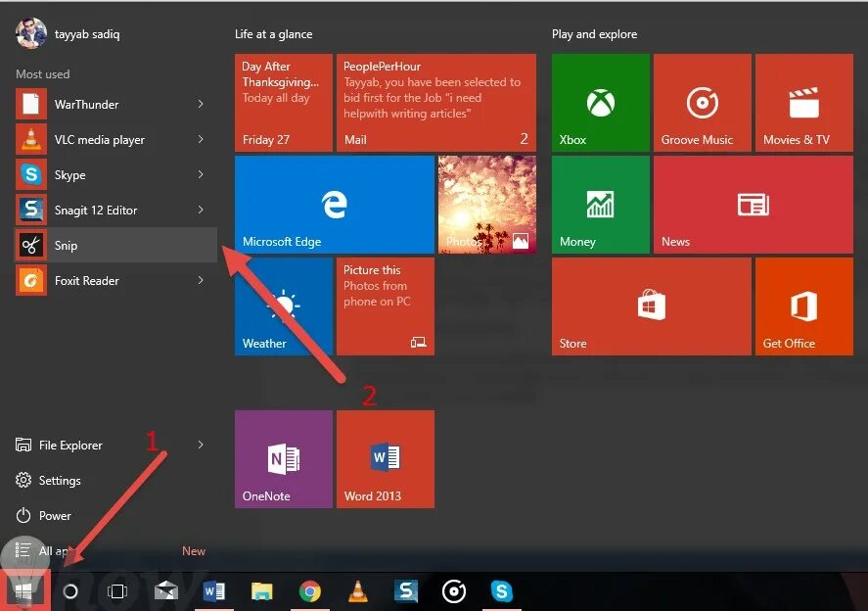Expand the VLC media player jump list arrow

pyautogui.click(x=201, y=140)
